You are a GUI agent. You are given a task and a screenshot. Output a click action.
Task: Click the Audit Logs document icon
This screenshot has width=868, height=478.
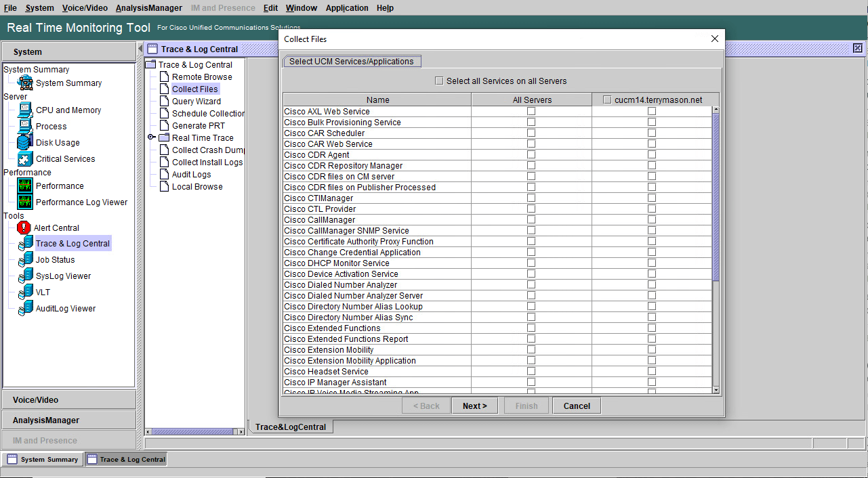point(164,175)
